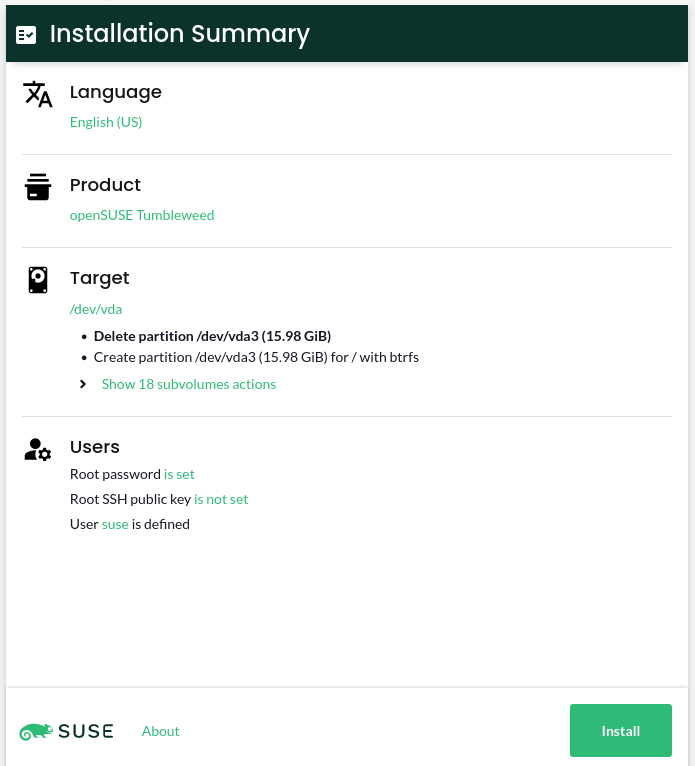Open the English (US) language link
695x766 pixels.
click(x=106, y=122)
